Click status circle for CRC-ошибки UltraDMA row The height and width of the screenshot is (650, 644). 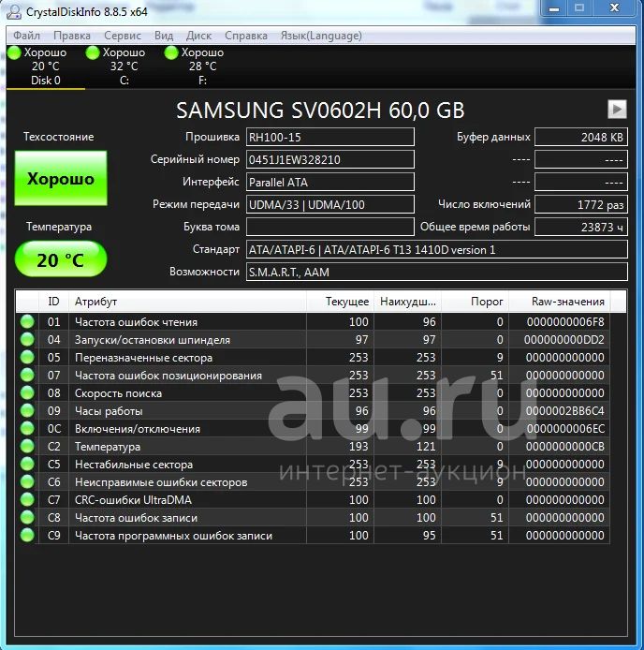(27, 500)
